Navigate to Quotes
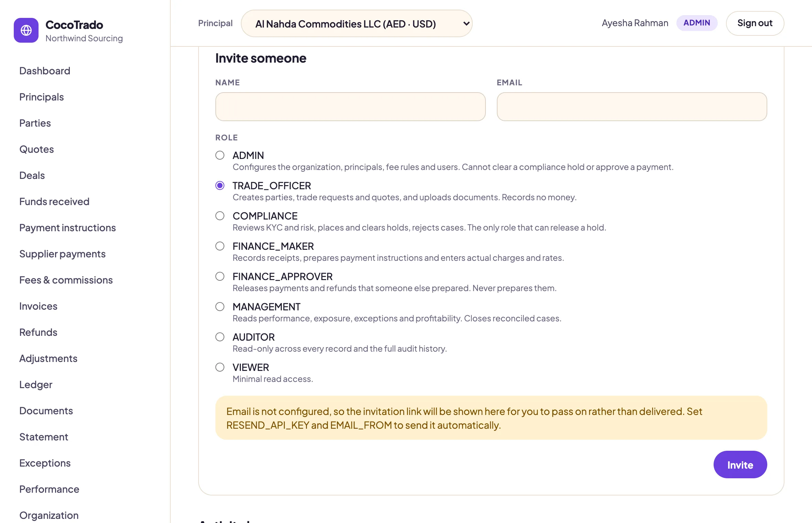The image size is (812, 523). click(36, 149)
